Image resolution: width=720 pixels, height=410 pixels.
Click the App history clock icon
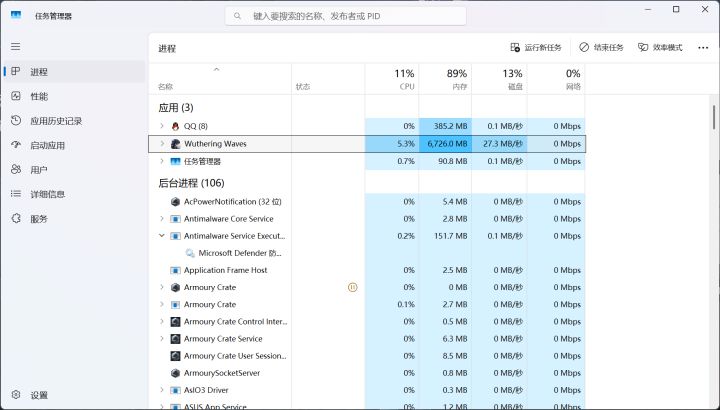tap(16, 120)
